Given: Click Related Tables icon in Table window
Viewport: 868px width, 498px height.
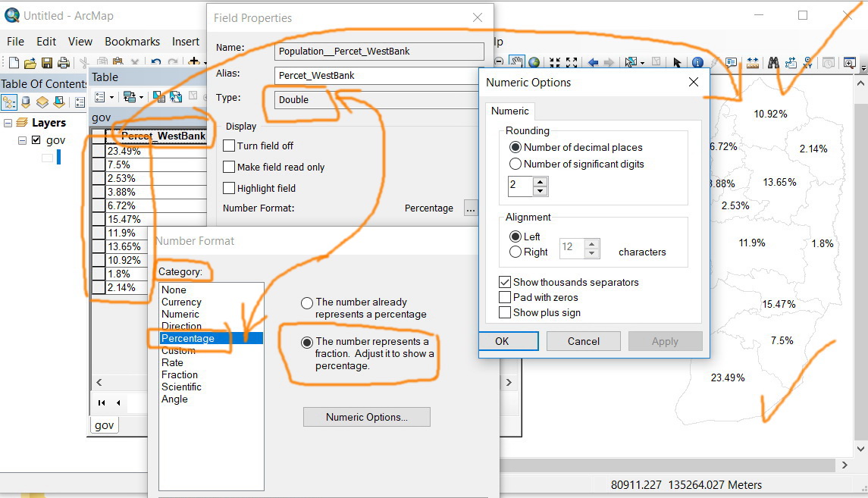Looking at the screenshot, I should (x=130, y=97).
